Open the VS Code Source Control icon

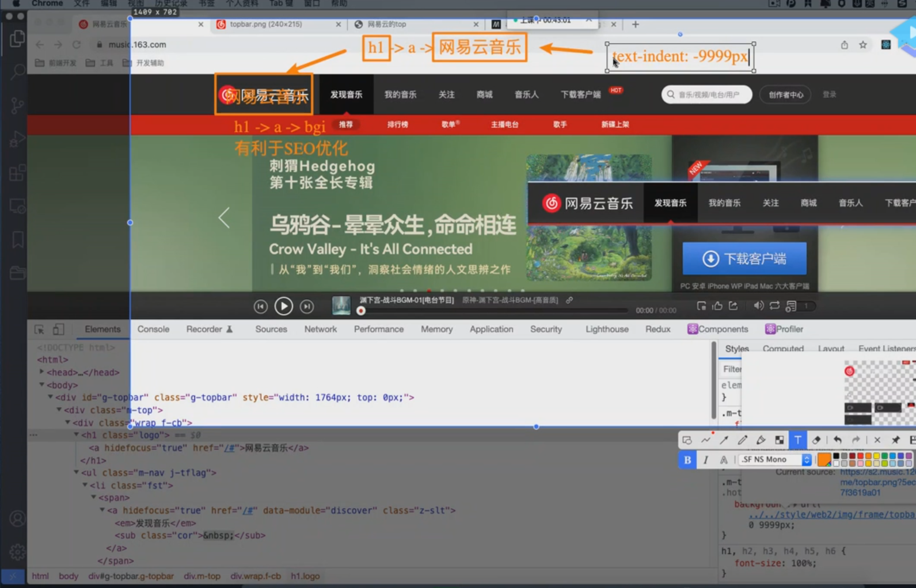coord(17,106)
